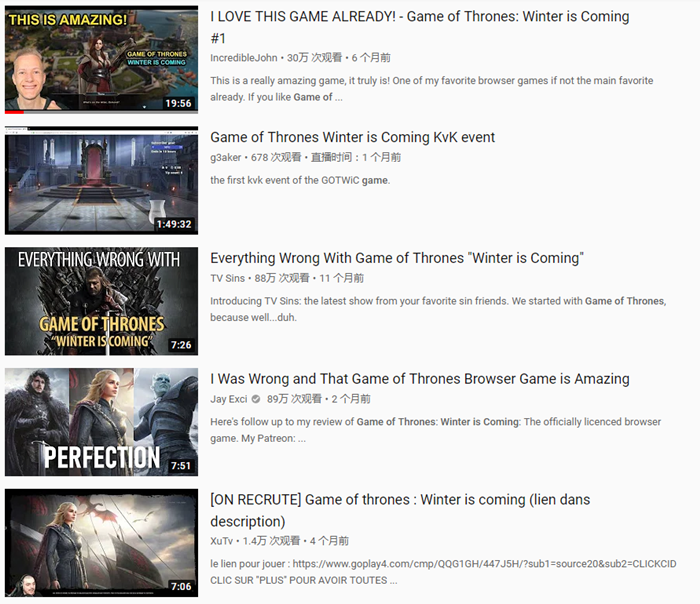Open the 'PERFECTION' video thumbnail
The width and height of the screenshot is (700, 604).
(101, 422)
